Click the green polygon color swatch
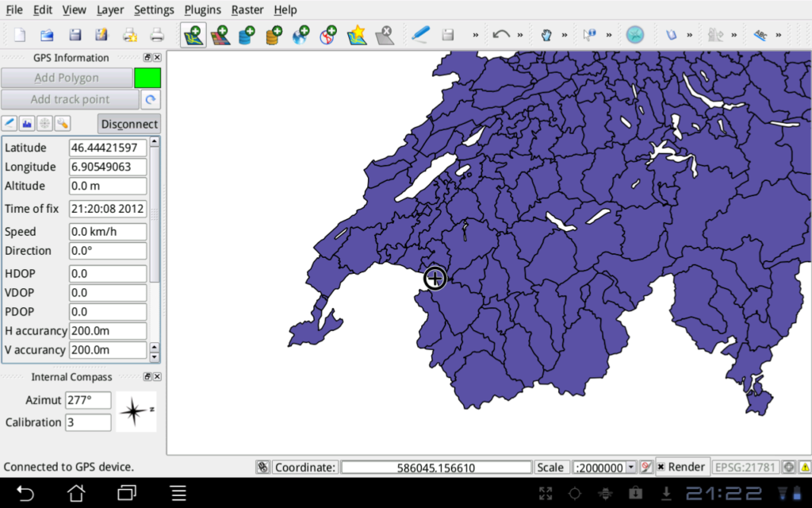Image resolution: width=812 pixels, height=508 pixels. 147,78
